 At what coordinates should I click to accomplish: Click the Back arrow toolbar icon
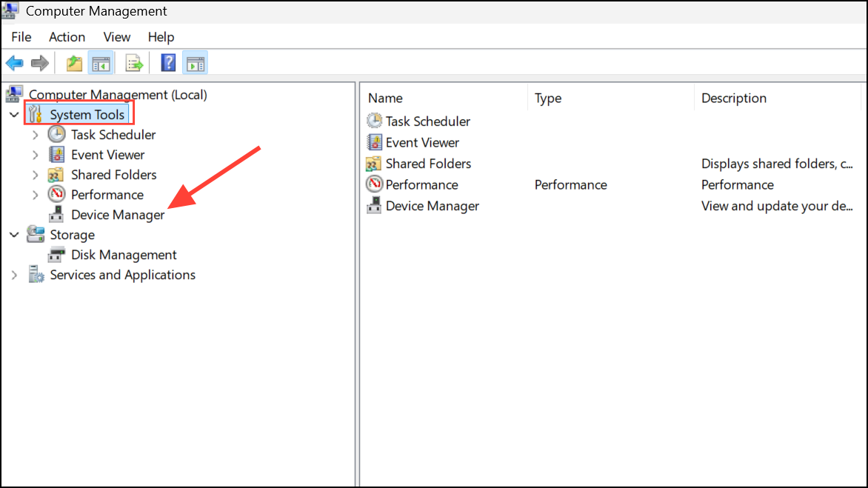coord(14,63)
